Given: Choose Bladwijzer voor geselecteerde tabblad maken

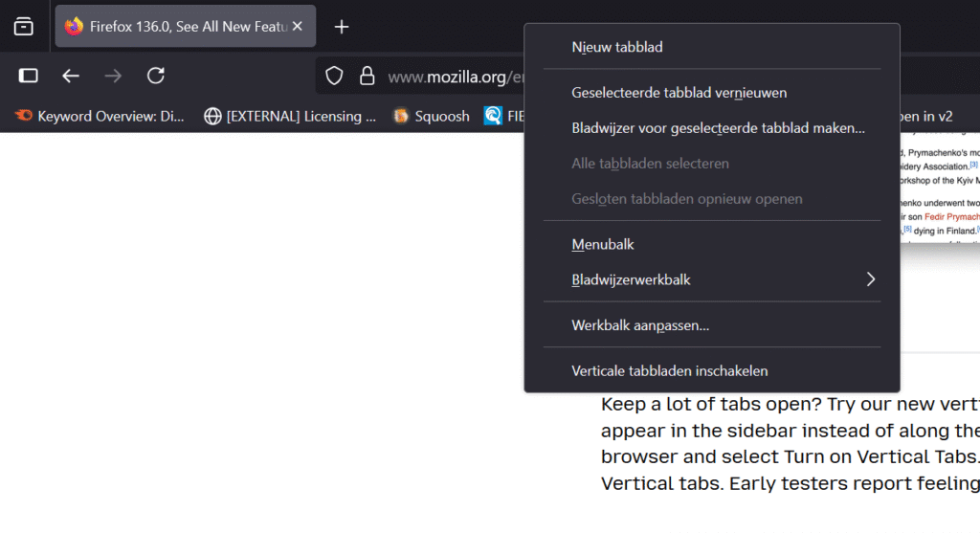Looking at the screenshot, I should [x=712, y=128].
